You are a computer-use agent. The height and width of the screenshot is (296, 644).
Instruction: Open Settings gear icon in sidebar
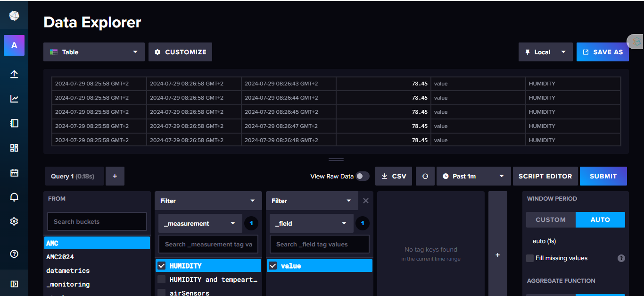pyautogui.click(x=14, y=221)
